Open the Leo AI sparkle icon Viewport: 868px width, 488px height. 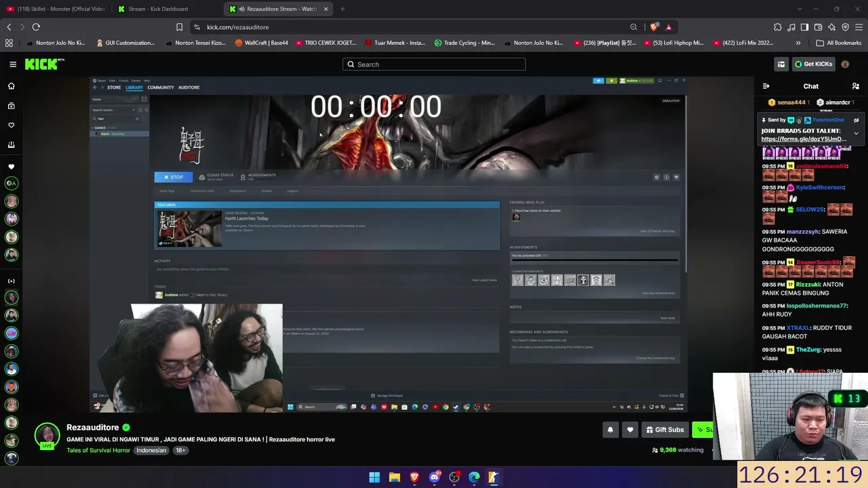pos(831,27)
